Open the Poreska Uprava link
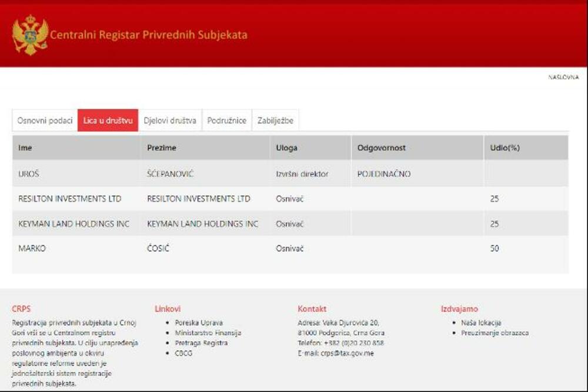 point(199,323)
